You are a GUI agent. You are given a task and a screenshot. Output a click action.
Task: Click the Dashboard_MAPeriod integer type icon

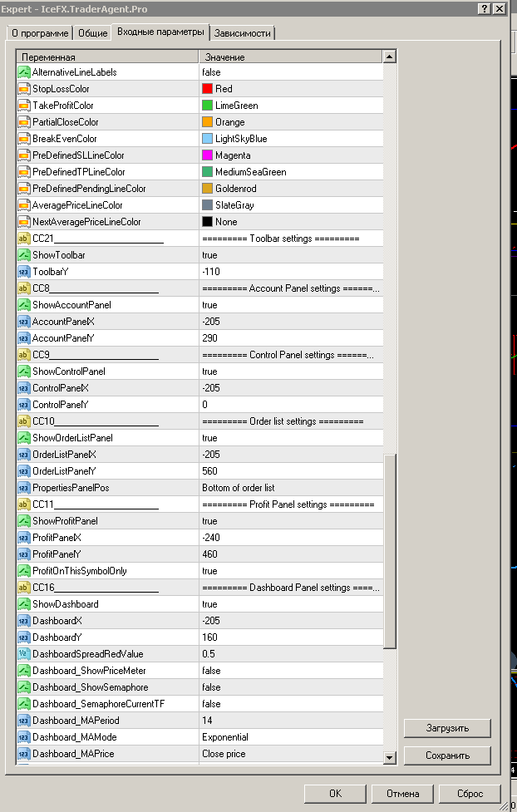[24, 721]
